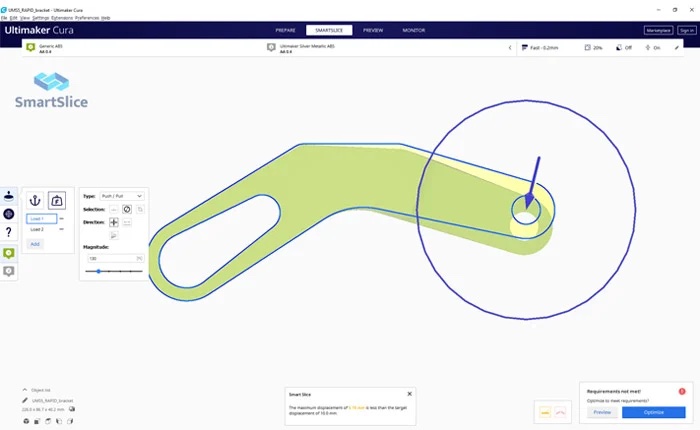Choose the flat face selection icon
This screenshot has height=430, width=700.
point(114,209)
